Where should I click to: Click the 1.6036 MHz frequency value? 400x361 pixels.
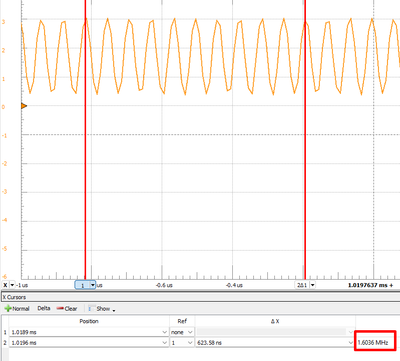tap(373, 343)
